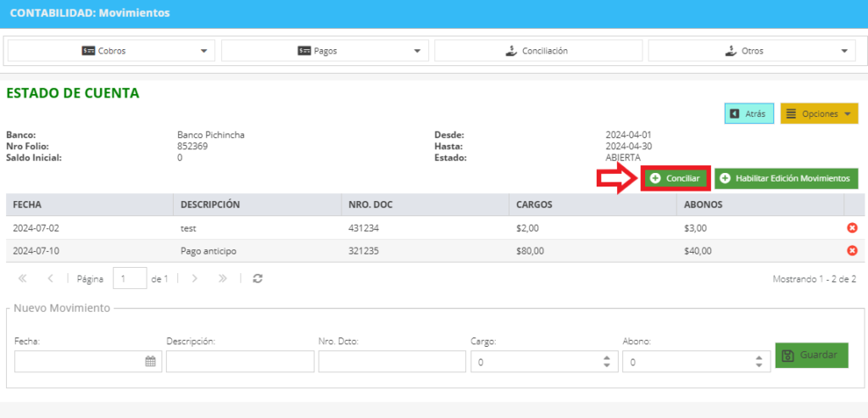The width and height of the screenshot is (868, 418).
Task: Go to previous page arrow
Action: click(50, 278)
